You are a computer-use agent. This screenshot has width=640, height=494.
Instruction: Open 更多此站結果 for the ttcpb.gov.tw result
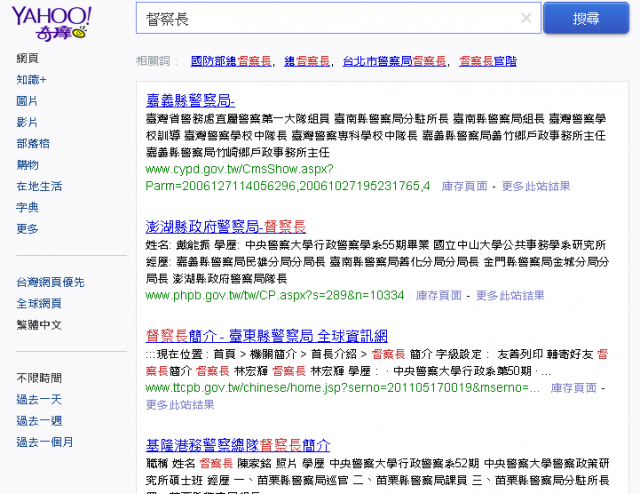click(x=180, y=405)
